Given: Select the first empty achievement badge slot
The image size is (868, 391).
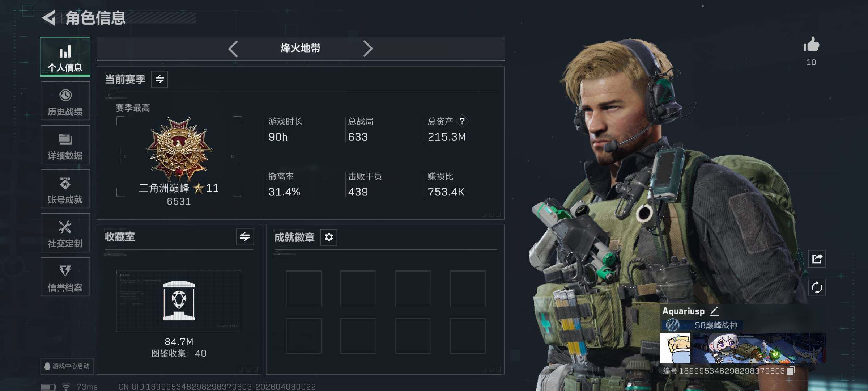Looking at the screenshot, I should [303, 288].
